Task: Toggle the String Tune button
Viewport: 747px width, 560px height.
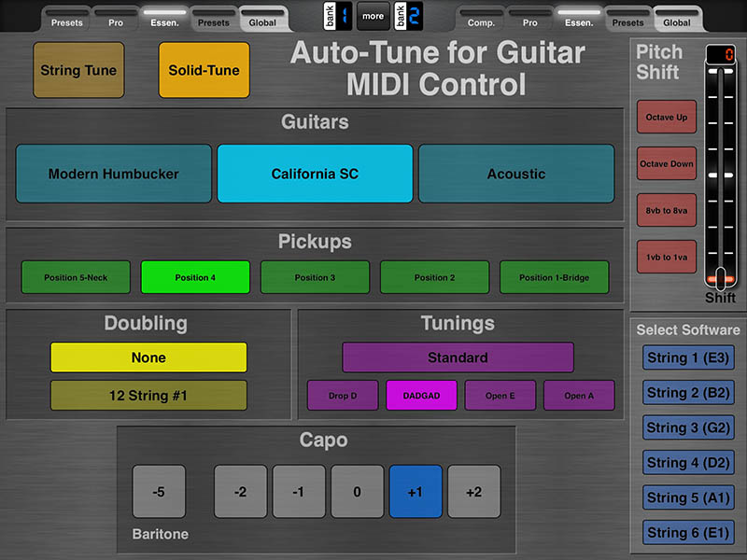Action: pos(78,70)
